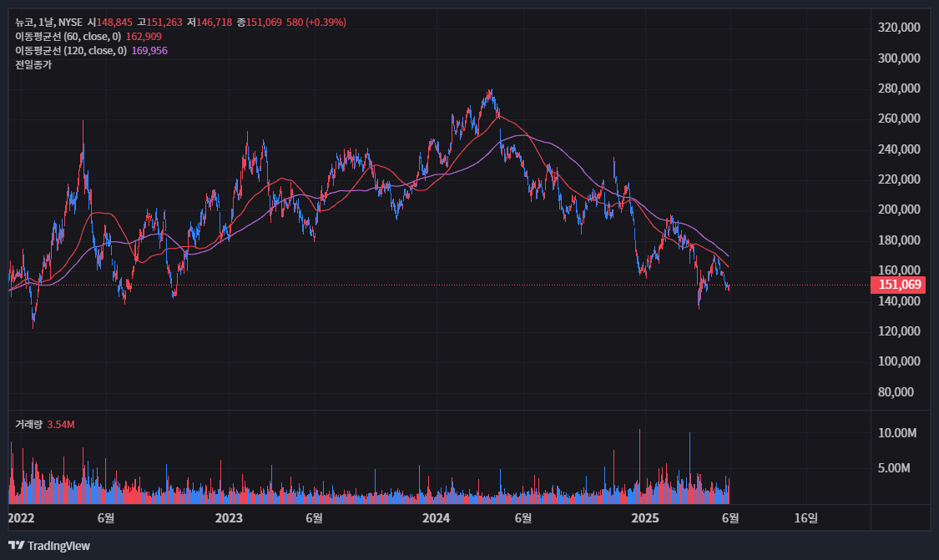Click the 240,000 price axis label
The height and width of the screenshot is (560, 939).
tap(899, 149)
